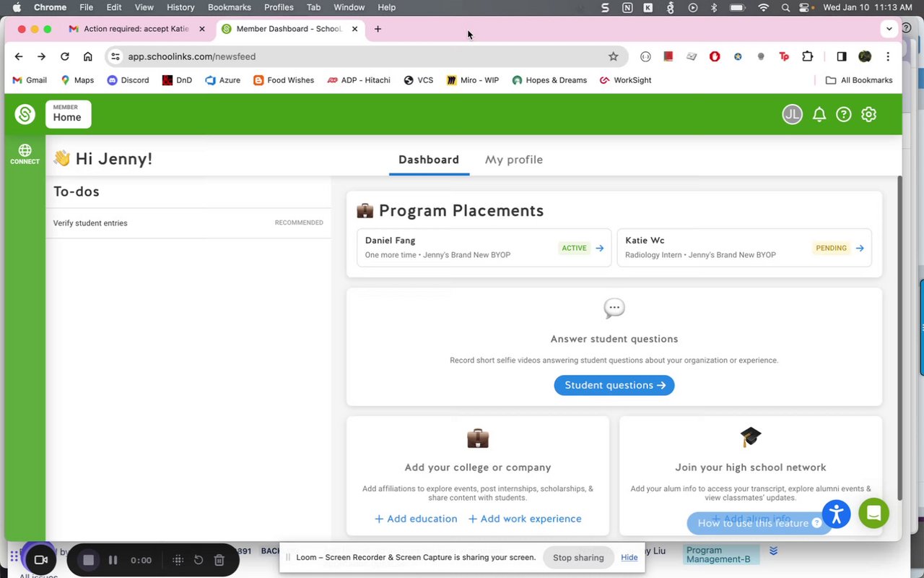Click Add work experience link
The width and height of the screenshot is (924, 578).
point(525,519)
